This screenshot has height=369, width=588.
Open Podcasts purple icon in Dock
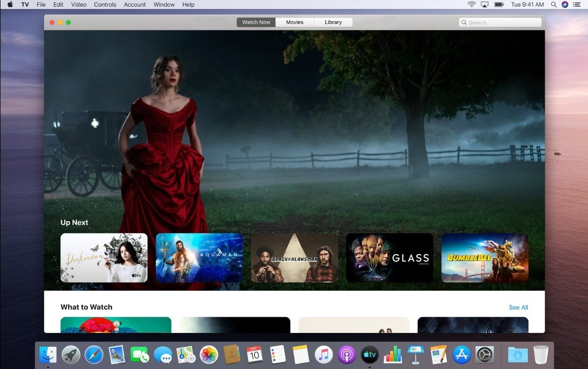(347, 354)
